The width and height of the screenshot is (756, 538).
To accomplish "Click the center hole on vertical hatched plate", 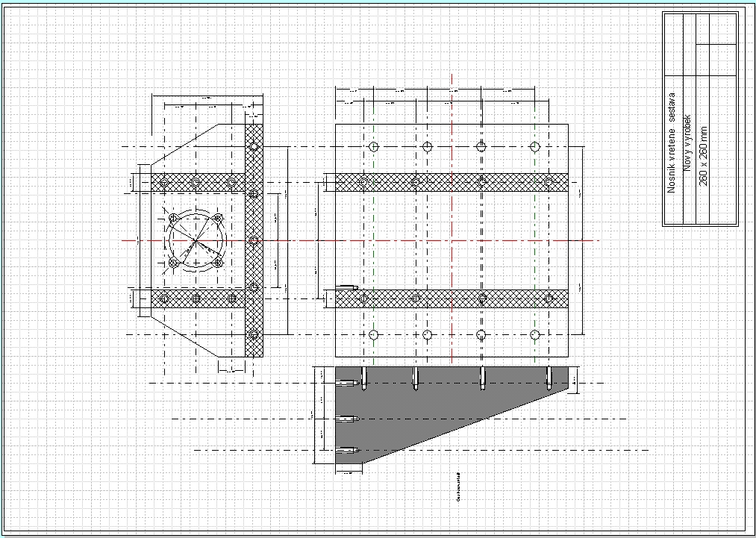I will [254, 240].
